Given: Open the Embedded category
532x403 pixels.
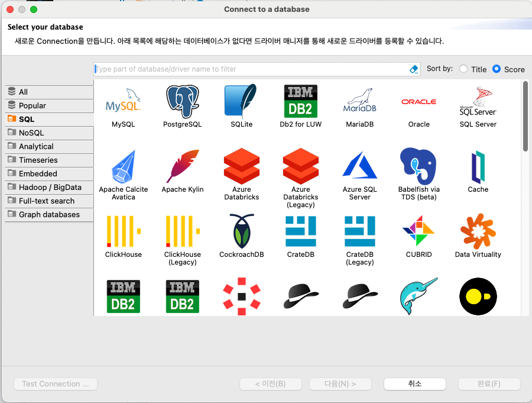Looking at the screenshot, I should 49,173.
